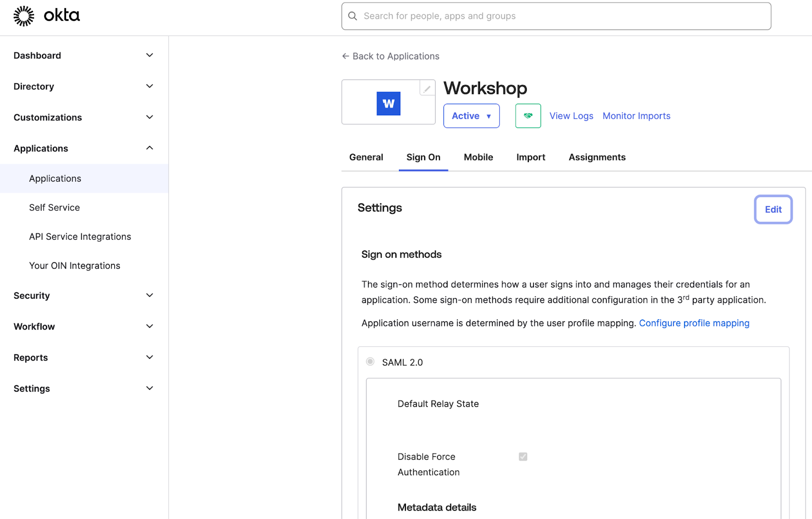Expand the Settings menu chevron

pos(150,388)
